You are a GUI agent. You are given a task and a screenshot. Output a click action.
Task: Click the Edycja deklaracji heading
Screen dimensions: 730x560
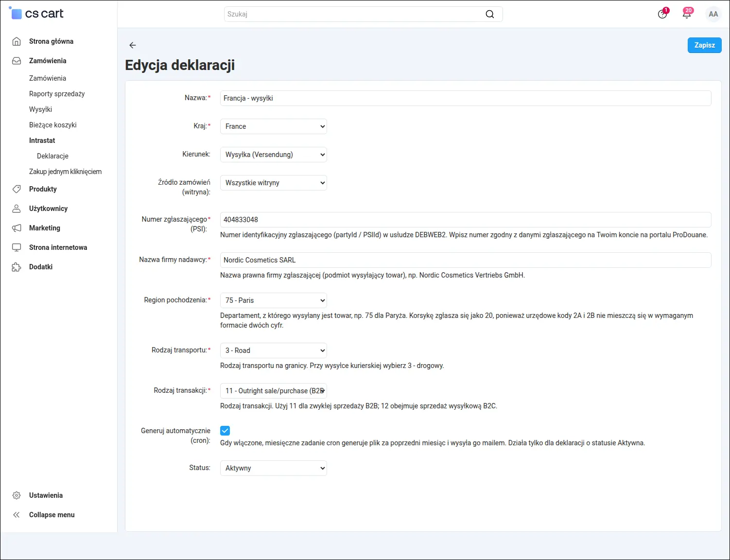tap(180, 65)
